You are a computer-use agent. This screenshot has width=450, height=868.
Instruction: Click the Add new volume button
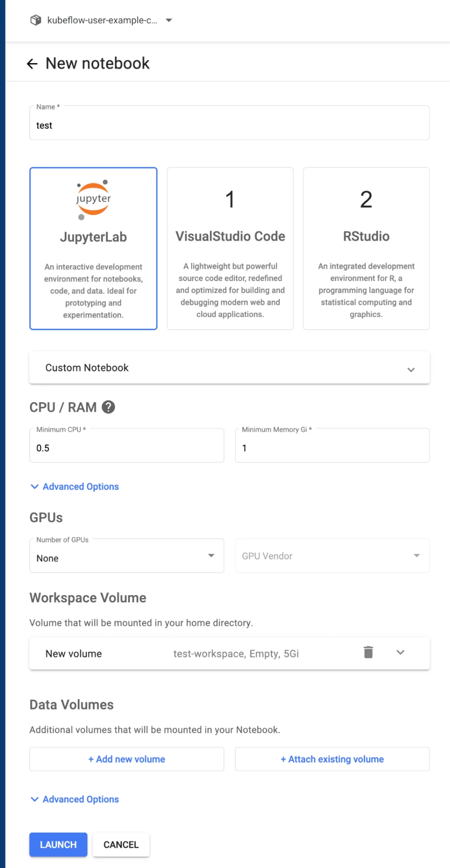[127, 759]
